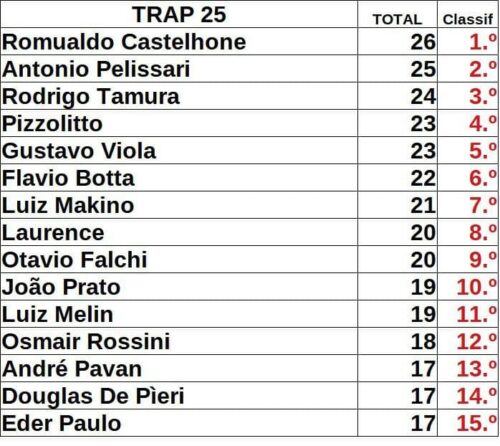Click Gustavo Viola's 5.º classification
Viewport: 500px width, 446px height.
point(468,151)
